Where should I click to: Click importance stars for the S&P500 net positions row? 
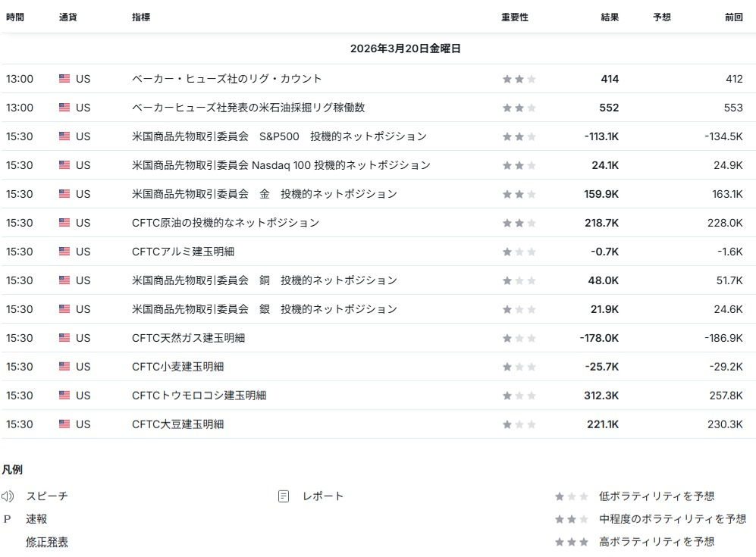click(x=519, y=136)
